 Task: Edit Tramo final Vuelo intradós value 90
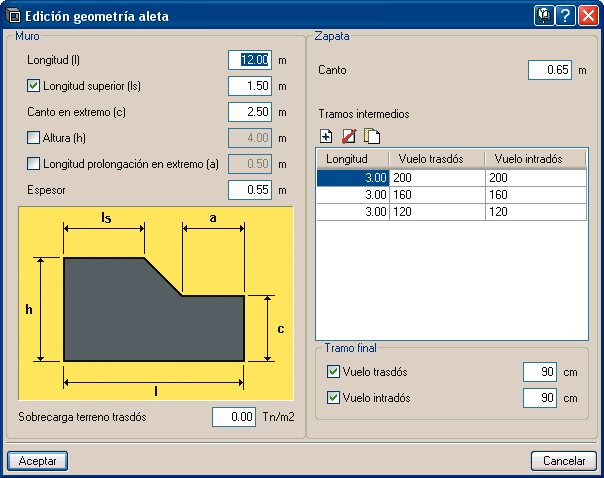540,398
